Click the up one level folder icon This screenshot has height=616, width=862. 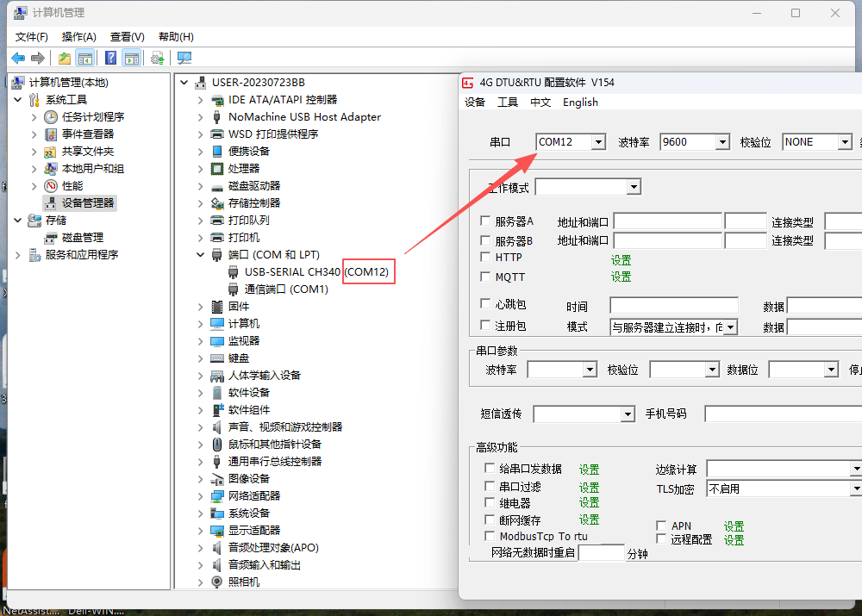click(x=65, y=58)
